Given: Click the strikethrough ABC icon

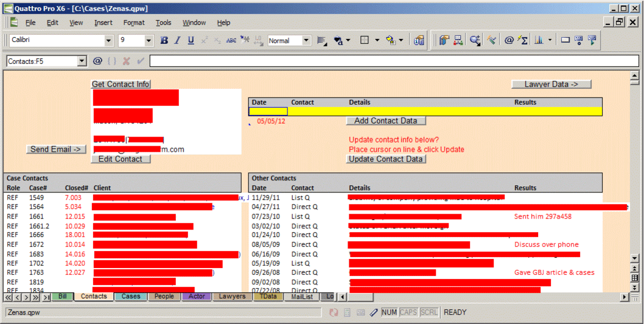Looking at the screenshot, I should coord(231,41).
